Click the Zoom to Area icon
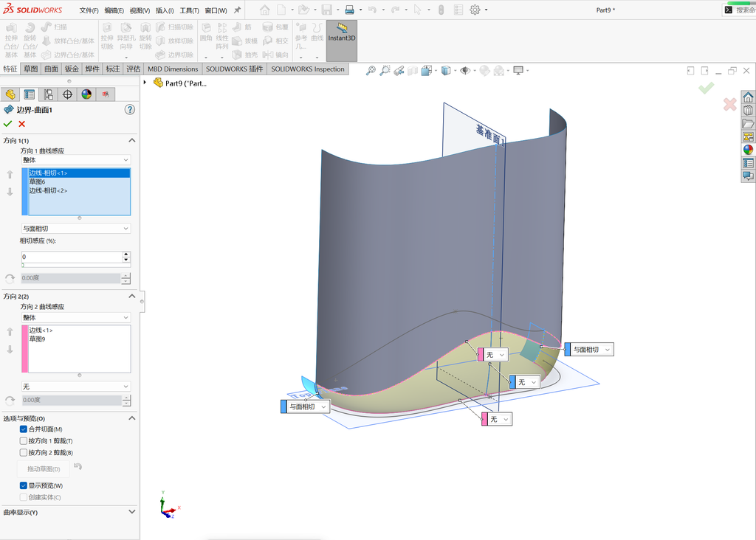 pyautogui.click(x=384, y=71)
